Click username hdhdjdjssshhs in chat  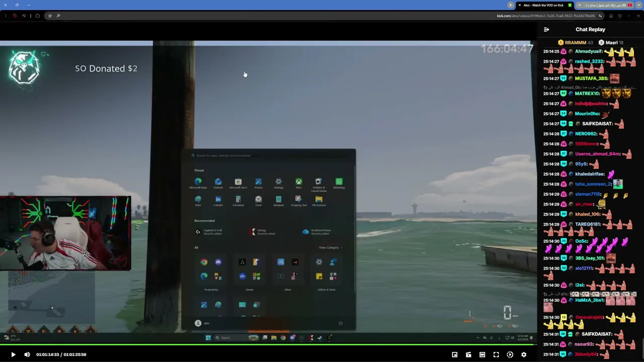pos(591,104)
